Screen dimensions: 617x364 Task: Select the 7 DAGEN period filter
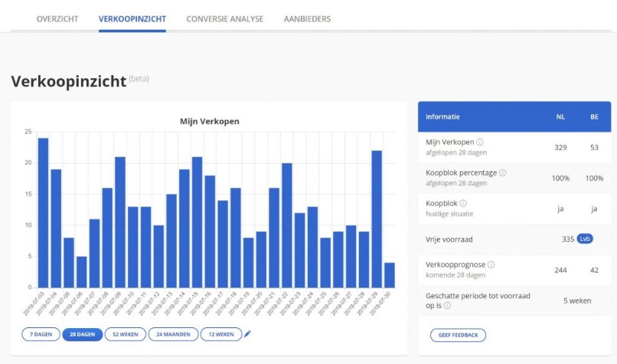(40, 334)
